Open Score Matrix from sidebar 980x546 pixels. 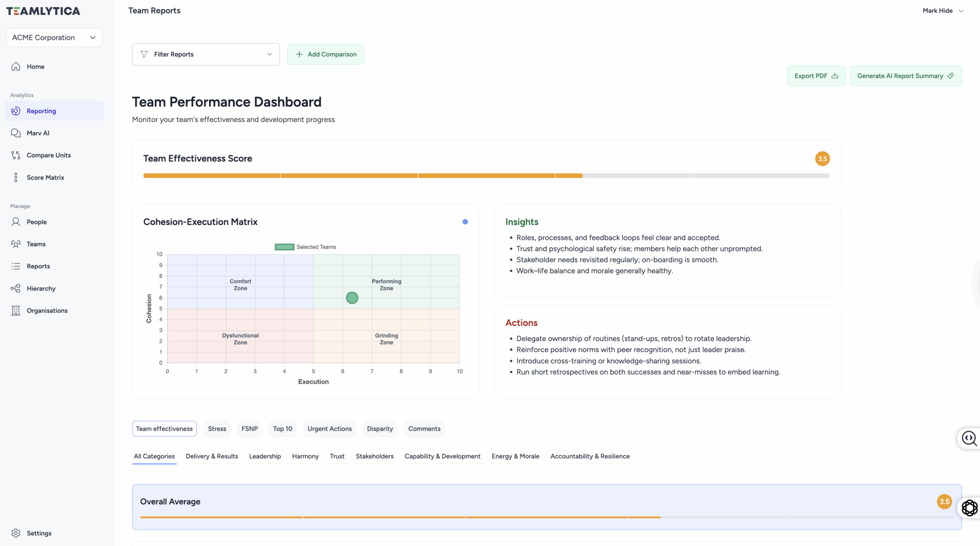(45, 177)
